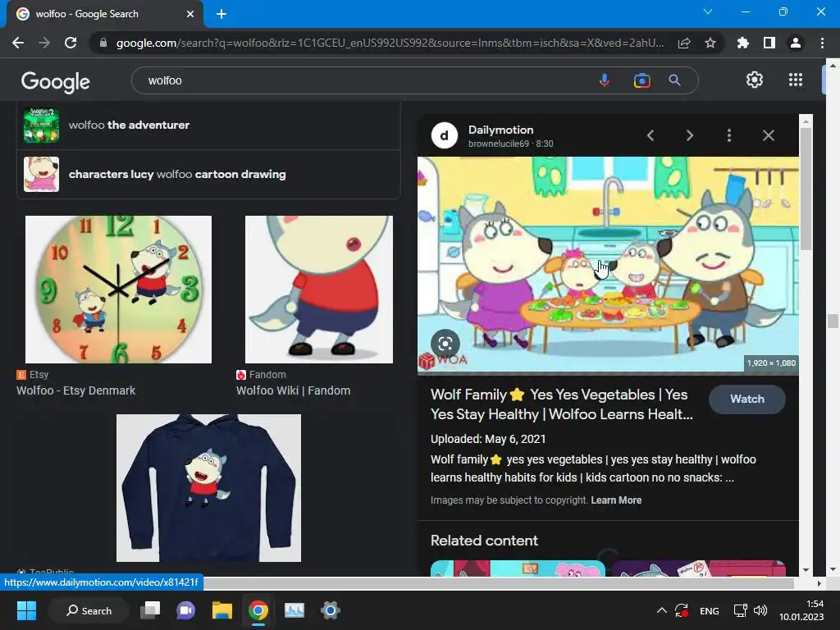Reload the Google search page
Image resolution: width=840 pixels, height=630 pixels.
pyautogui.click(x=71, y=43)
